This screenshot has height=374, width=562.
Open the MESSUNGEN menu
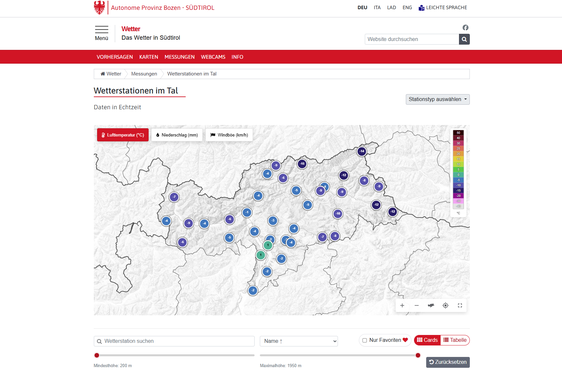(180, 57)
